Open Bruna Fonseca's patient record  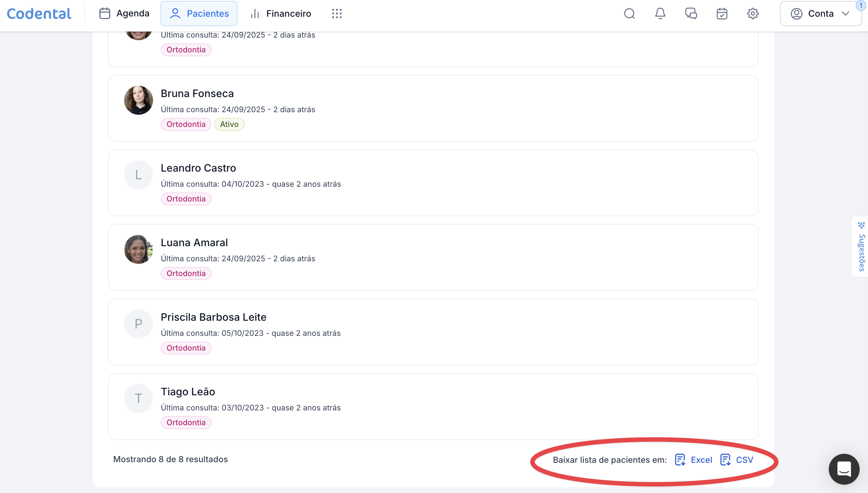[x=197, y=94]
